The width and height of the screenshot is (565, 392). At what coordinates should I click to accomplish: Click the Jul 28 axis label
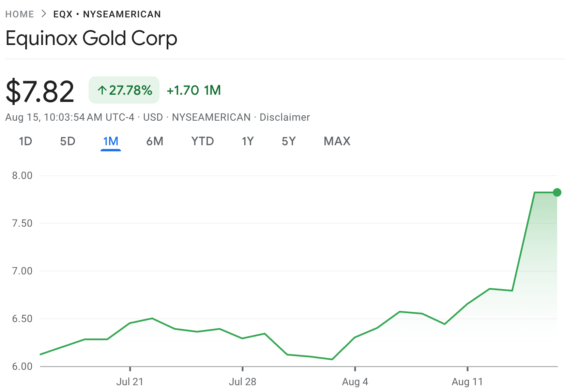click(242, 382)
